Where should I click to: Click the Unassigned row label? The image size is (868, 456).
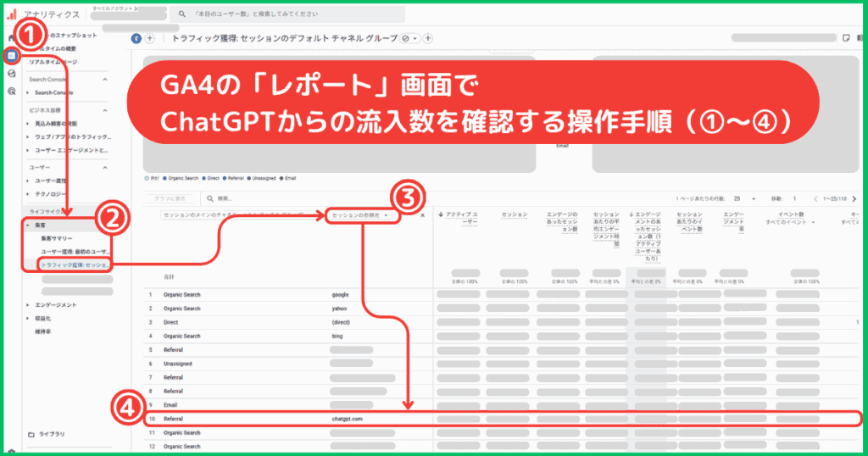click(x=178, y=364)
